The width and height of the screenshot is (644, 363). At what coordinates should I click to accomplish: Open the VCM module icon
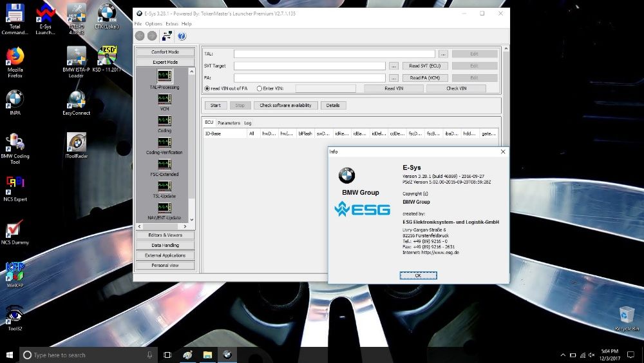pos(165,99)
